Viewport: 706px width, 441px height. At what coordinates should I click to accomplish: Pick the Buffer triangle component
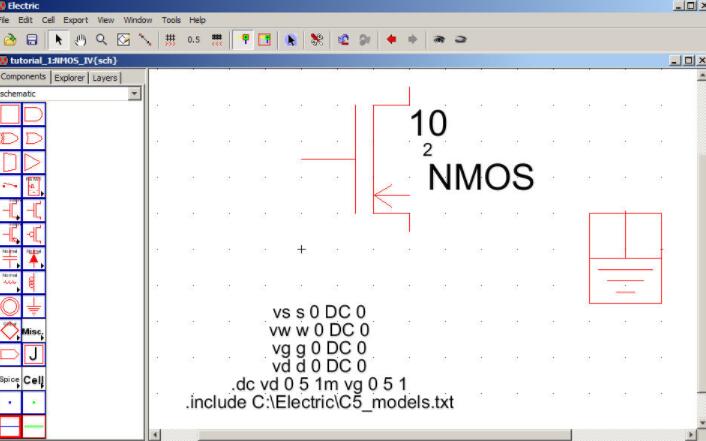point(35,161)
